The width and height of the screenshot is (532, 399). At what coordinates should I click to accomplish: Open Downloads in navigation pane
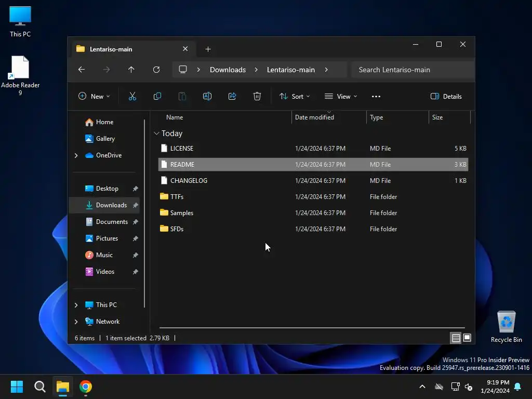point(104,205)
